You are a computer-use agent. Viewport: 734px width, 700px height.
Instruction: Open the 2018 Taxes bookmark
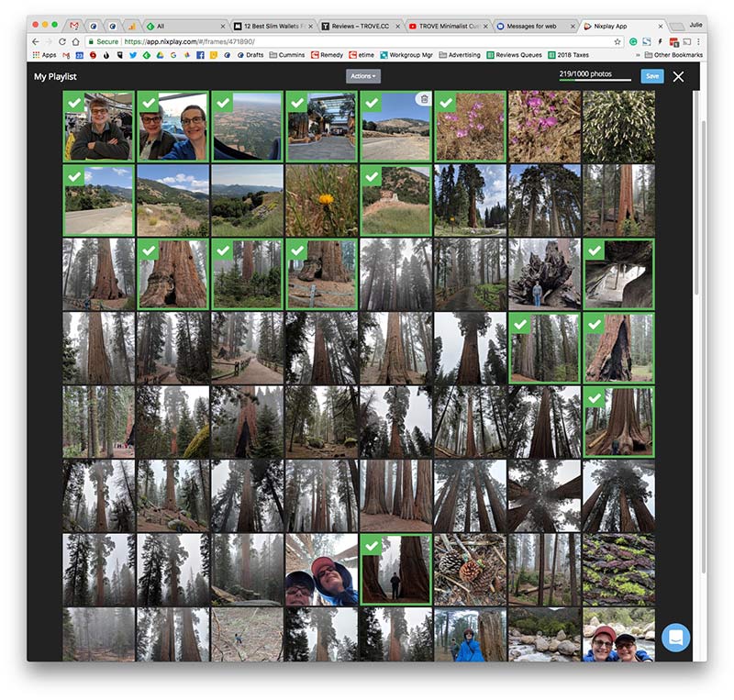[568, 55]
